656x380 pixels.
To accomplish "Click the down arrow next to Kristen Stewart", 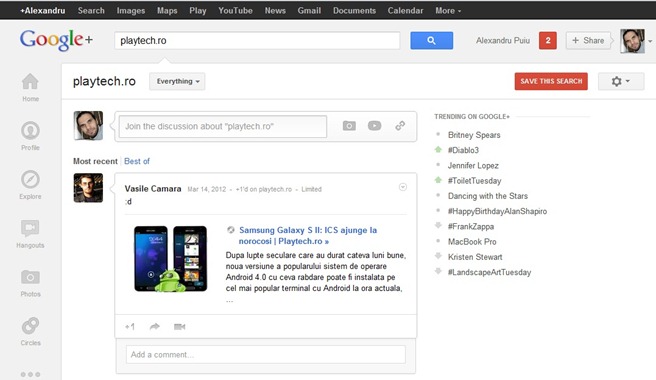I will click(x=438, y=256).
